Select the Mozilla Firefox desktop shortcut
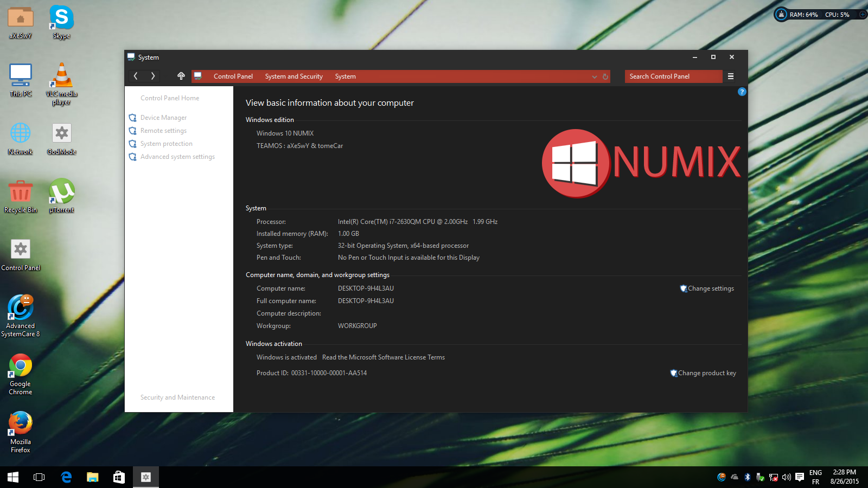This screenshot has height=488, width=868. (x=21, y=432)
